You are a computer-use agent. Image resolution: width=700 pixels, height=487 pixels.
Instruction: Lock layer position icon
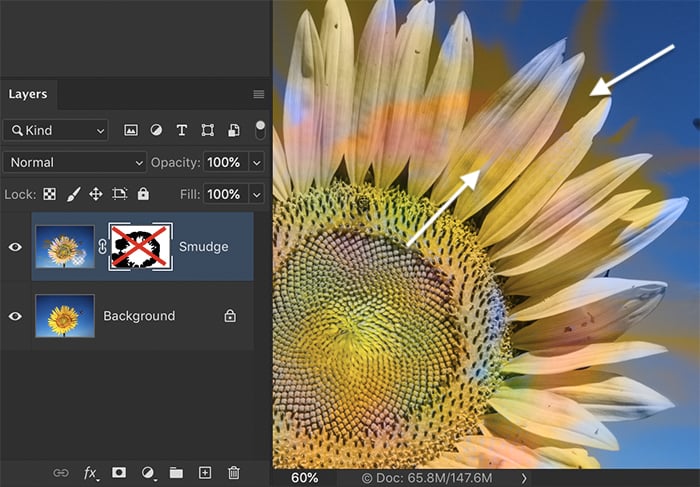tap(96, 194)
